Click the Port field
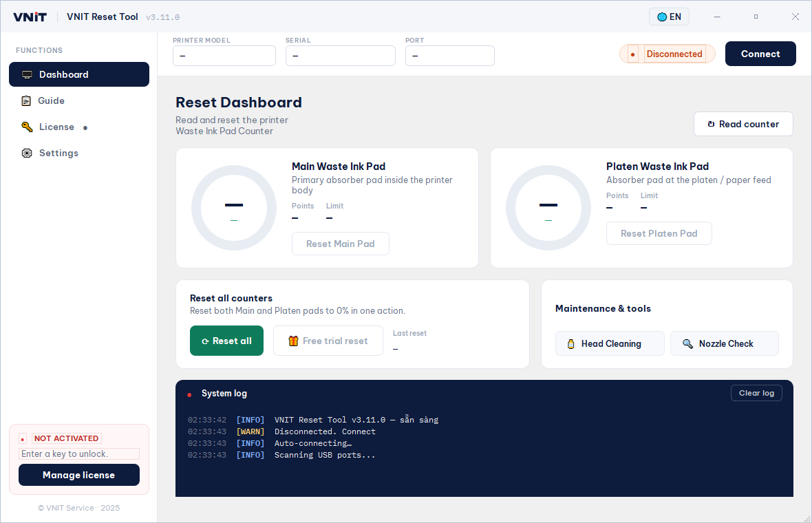Image resolution: width=812 pixels, height=523 pixels. (x=450, y=56)
